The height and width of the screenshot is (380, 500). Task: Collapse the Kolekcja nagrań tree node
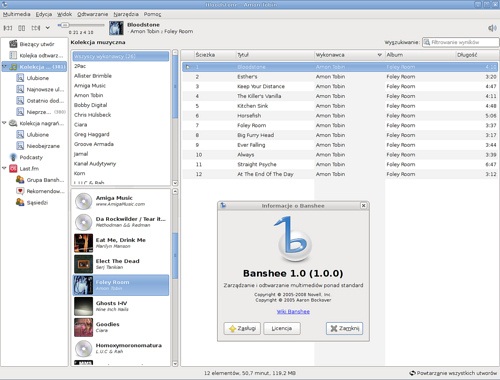click(4, 123)
